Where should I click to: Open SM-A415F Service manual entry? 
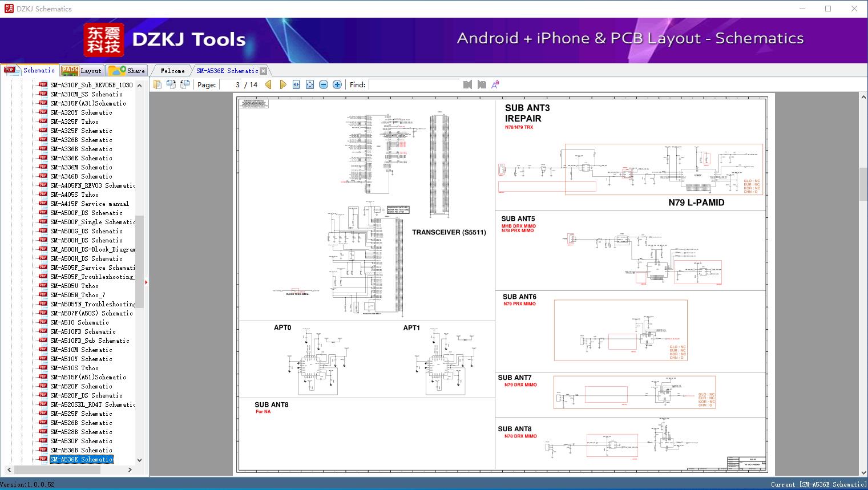click(90, 204)
